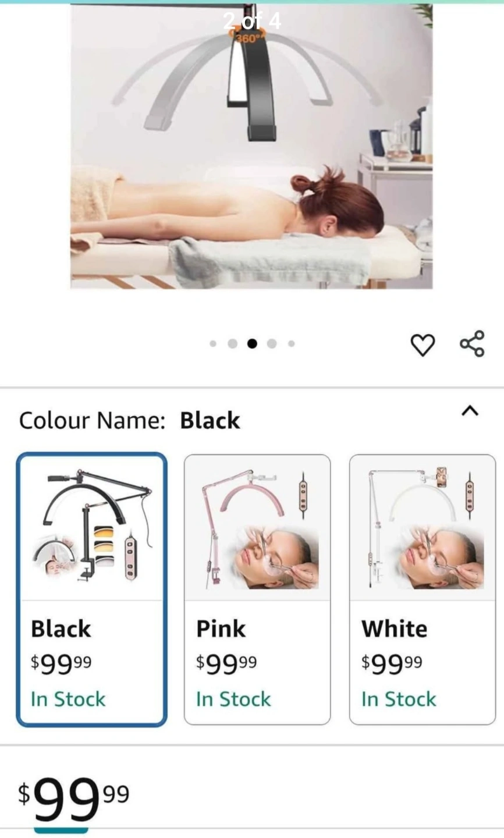Collapse the Colour Name chevron

[x=470, y=411]
